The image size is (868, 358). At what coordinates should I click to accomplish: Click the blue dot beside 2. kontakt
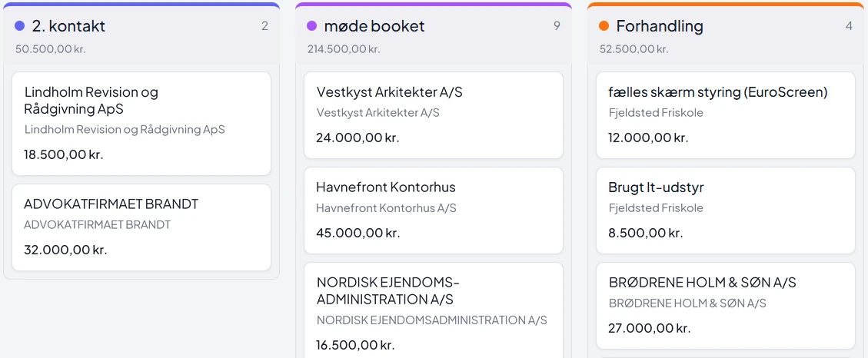(x=19, y=25)
